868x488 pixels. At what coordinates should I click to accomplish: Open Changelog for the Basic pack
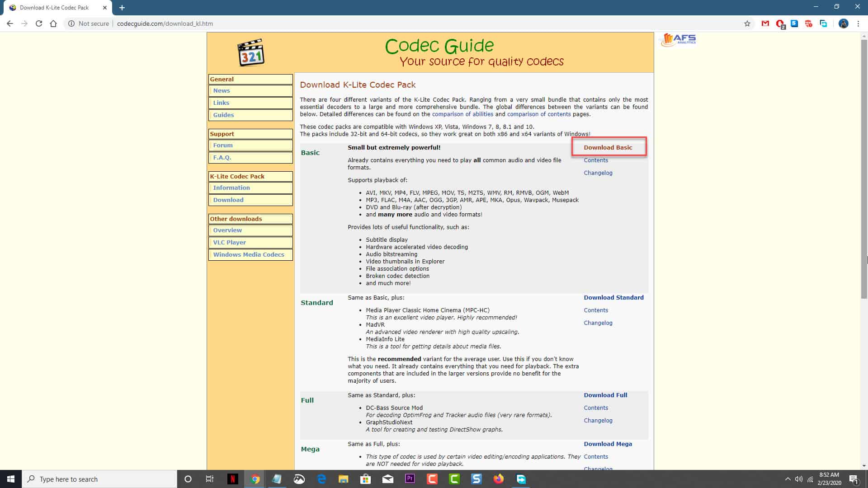tap(598, 173)
